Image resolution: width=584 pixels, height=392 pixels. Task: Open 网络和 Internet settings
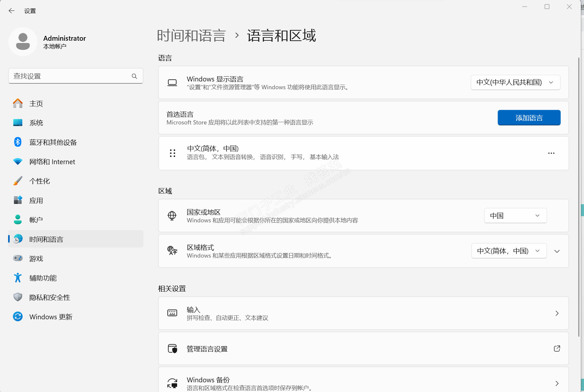(76, 162)
